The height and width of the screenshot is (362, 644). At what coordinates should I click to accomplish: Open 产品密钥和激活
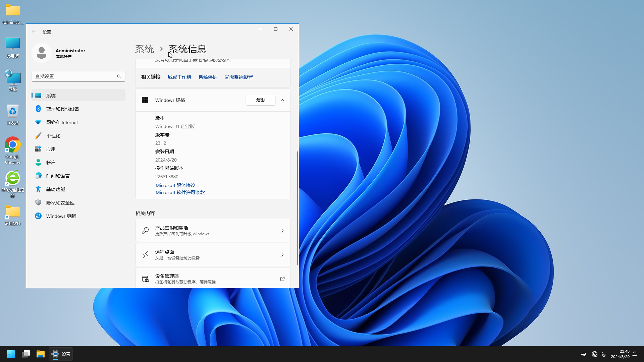(213, 231)
